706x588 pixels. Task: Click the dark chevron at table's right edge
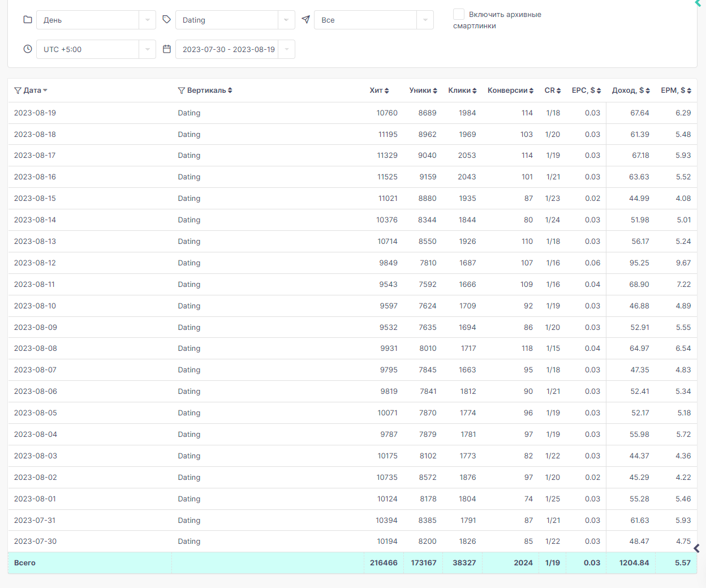[697, 548]
